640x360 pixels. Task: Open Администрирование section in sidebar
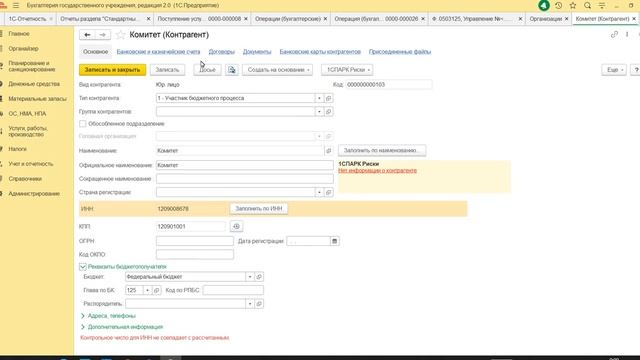coord(34,194)
